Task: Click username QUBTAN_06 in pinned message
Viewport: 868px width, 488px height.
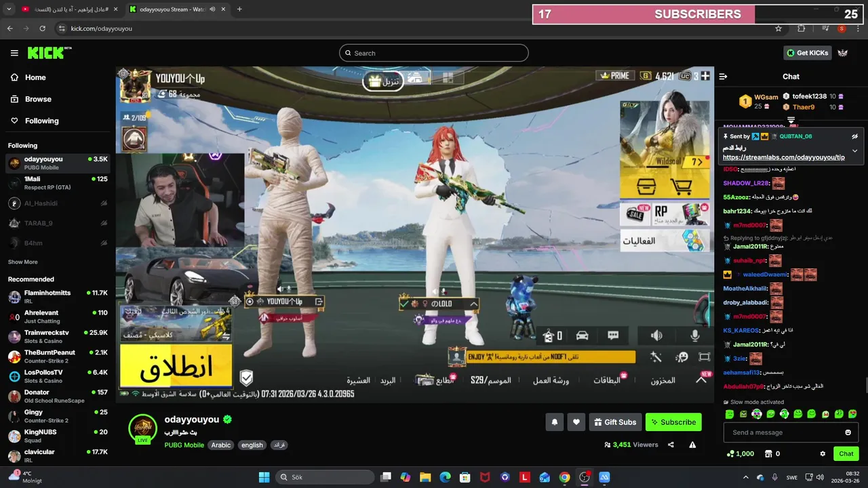Action: pos(795,136)
